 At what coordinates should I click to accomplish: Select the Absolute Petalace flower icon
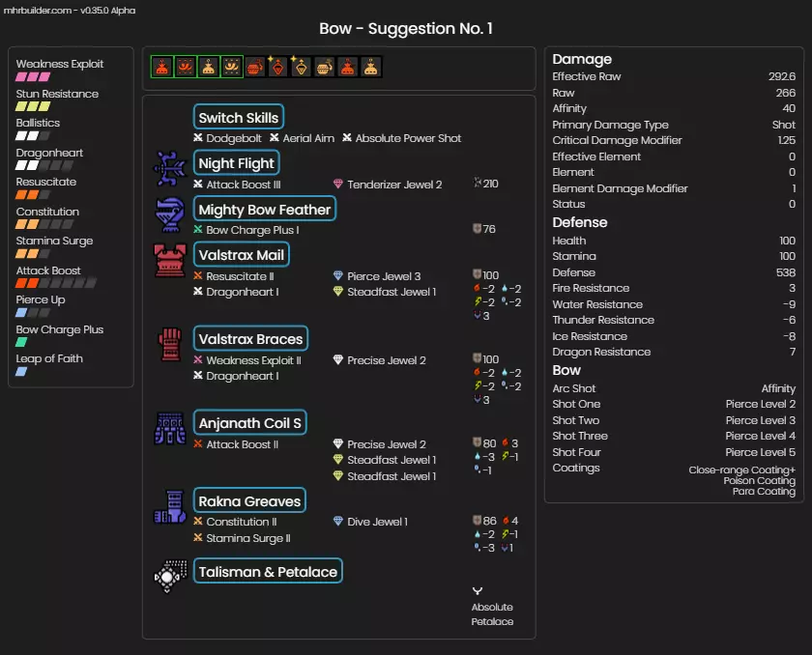pos(478,590)
